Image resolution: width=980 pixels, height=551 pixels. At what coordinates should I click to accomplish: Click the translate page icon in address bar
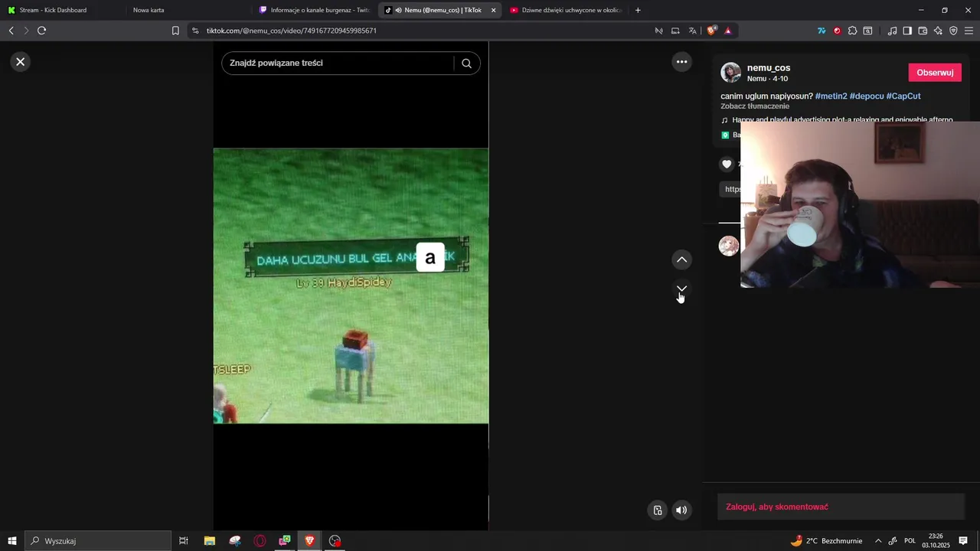coord(693,31)
